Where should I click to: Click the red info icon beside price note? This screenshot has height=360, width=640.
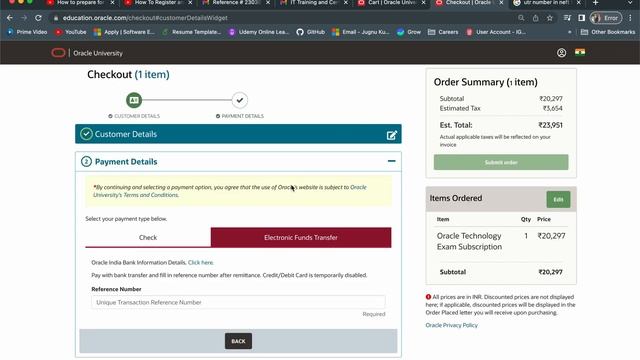(428, 297)
